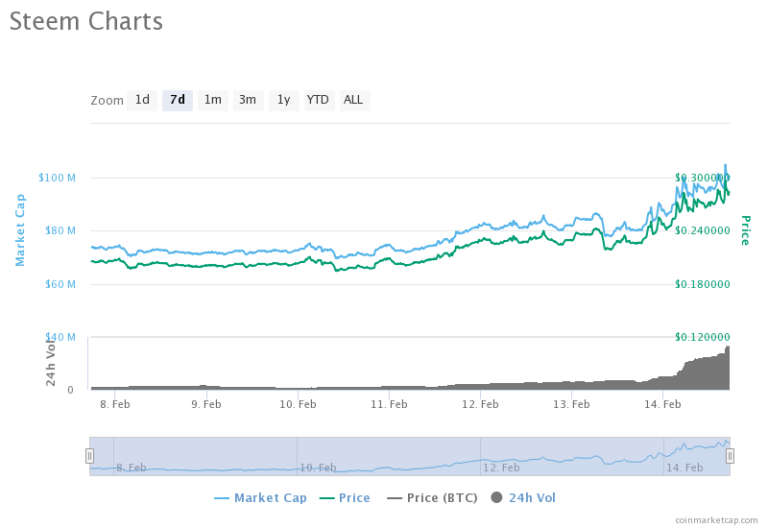Screen dimensions: 768x528
Task: Show ALL historical data
Action: 354,100
